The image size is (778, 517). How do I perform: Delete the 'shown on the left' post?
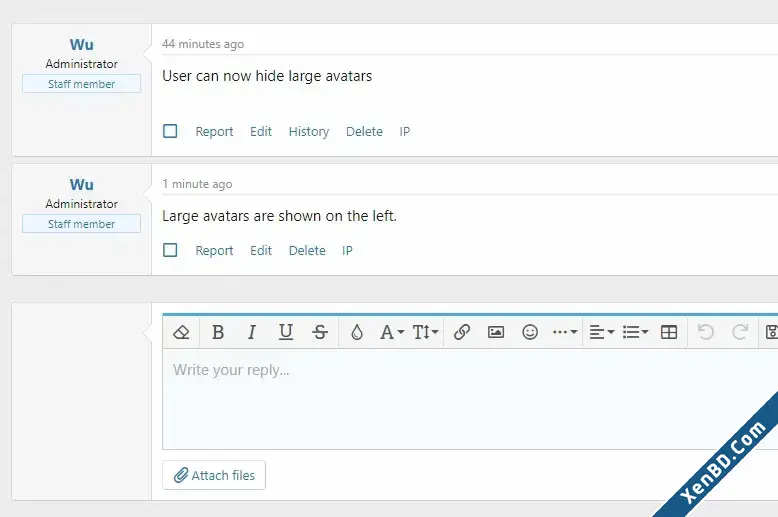pos(307,251)
